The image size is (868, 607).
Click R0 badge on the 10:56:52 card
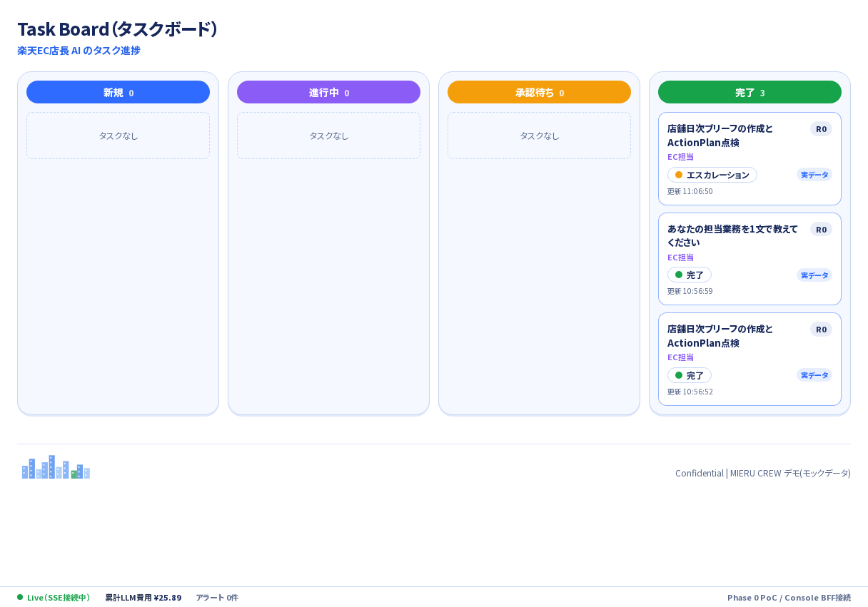coord(821,329)
